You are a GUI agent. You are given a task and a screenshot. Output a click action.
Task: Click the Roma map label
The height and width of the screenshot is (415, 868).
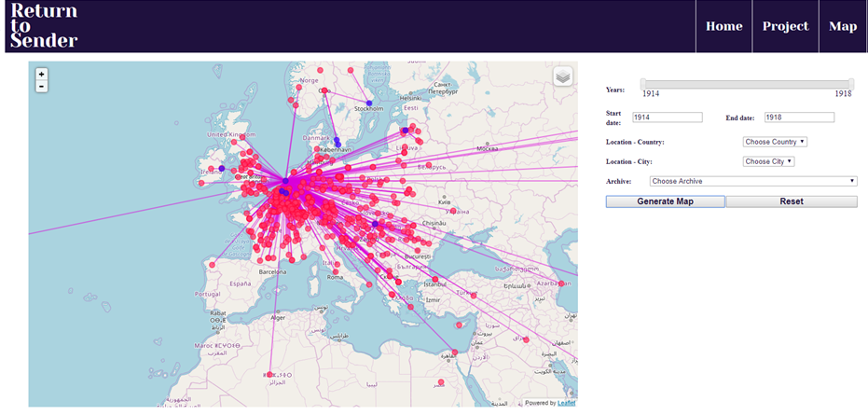pos(336,277)
